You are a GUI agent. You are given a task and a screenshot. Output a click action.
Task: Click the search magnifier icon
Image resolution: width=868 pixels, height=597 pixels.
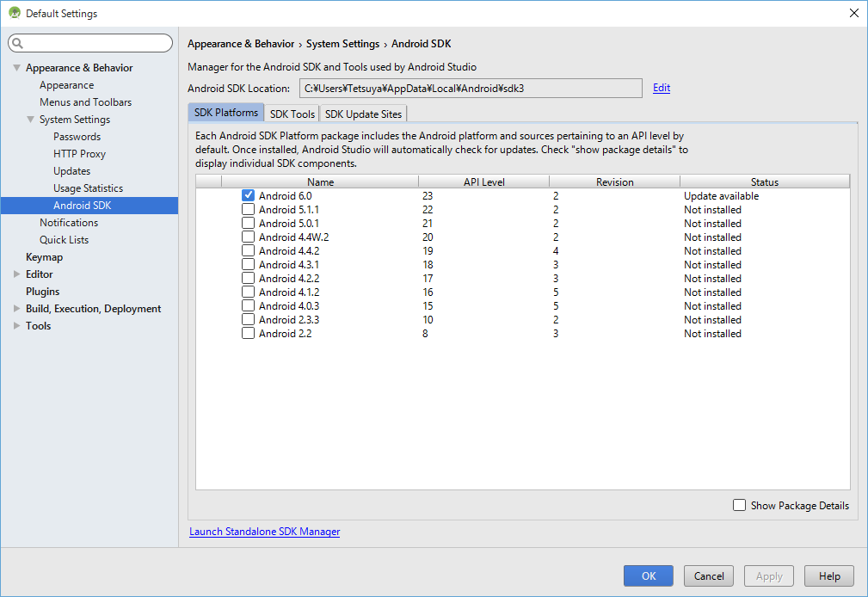coord(18,43)
